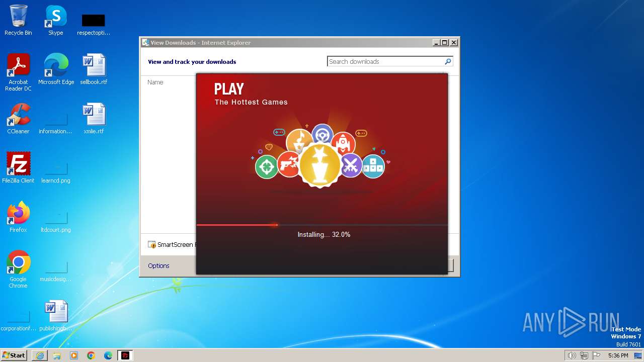Open Google Chrome desktop shortcut
This screenshot has height=362, width=644.
tap(18, 269)
